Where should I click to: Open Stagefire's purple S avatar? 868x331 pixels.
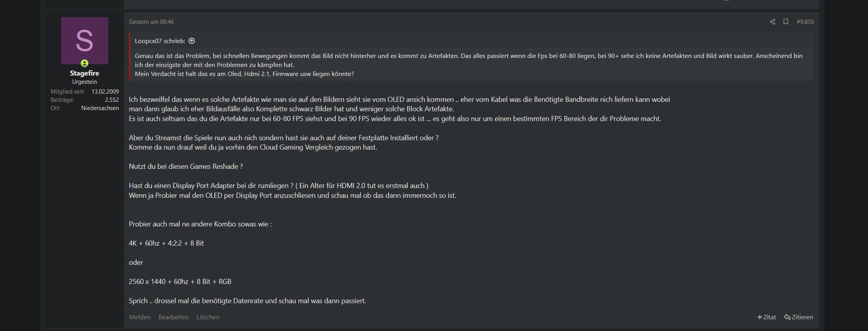pyautogui.click(x=85, y=41)
